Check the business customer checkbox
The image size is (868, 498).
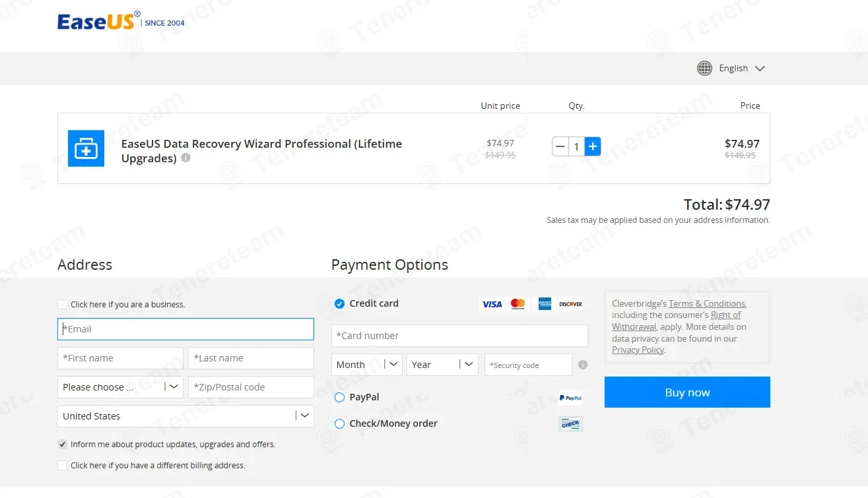[x=62, y=304]
